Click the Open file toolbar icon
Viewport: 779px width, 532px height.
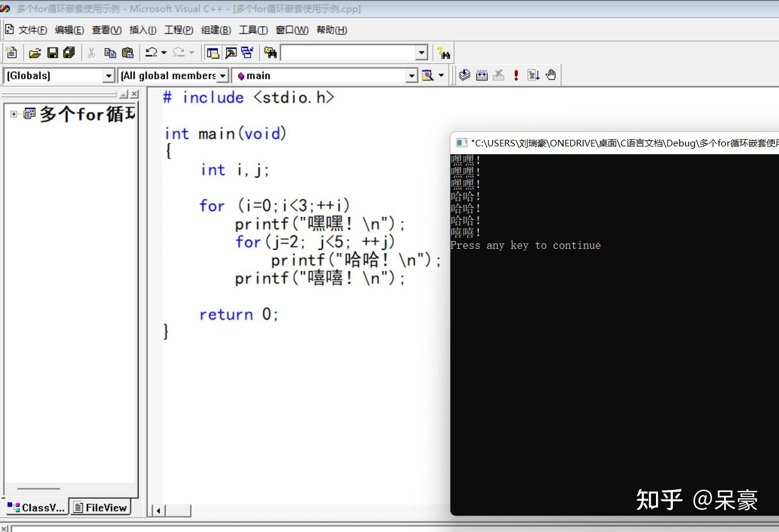[x=35, y=53]
